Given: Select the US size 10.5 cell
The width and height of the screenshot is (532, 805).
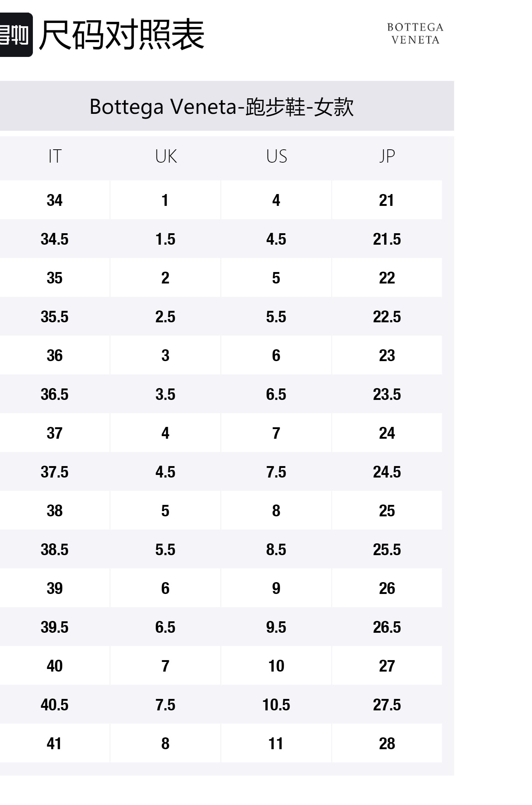Looking at the screenshot, I should 276,705.
